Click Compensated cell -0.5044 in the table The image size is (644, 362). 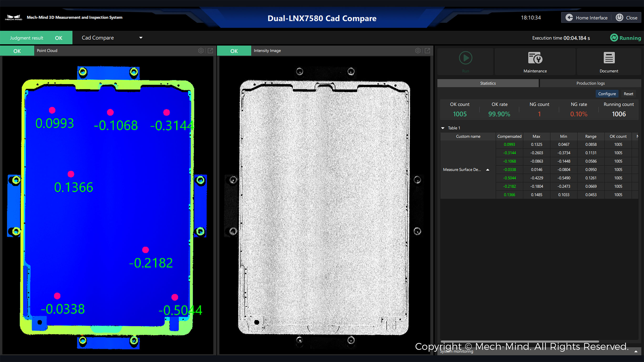pyautogui.click(x=509, y=178)
